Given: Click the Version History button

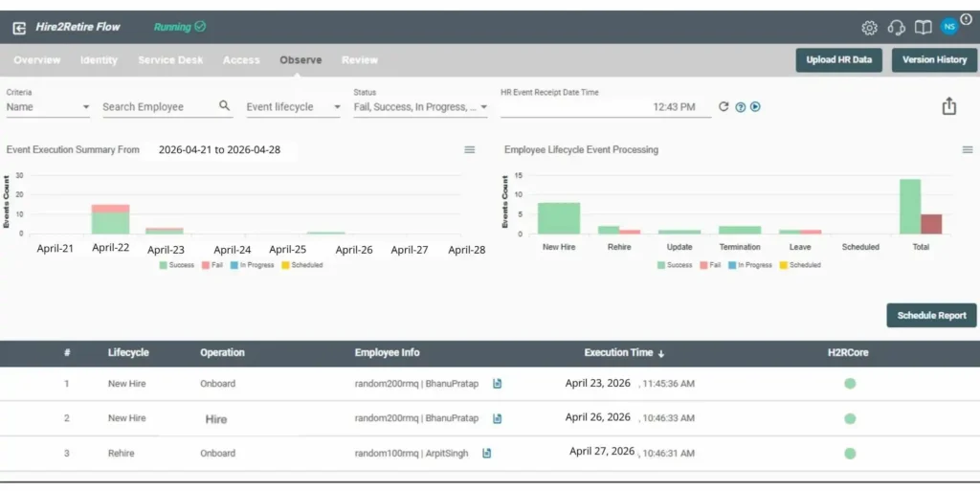Looking at the screenshot, I should click(x=934, y=60).
